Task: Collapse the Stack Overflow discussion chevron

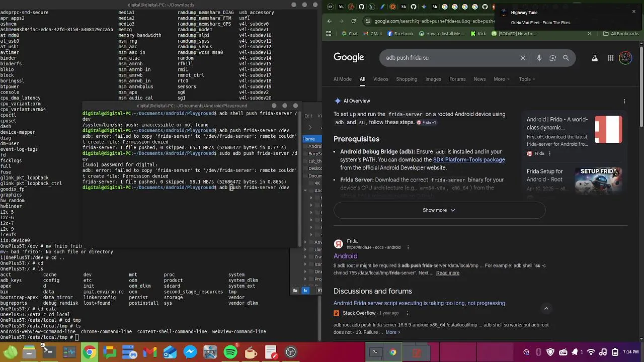Action: click(546, 308)
